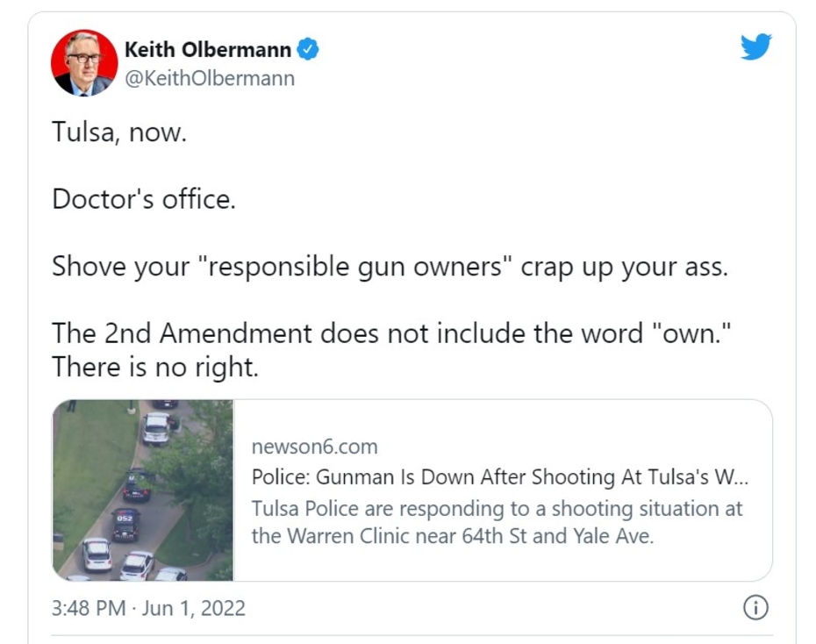Click the "Tulsa, now." tweet line
This screenshot has width=816, height=644.
click(119, 133)
